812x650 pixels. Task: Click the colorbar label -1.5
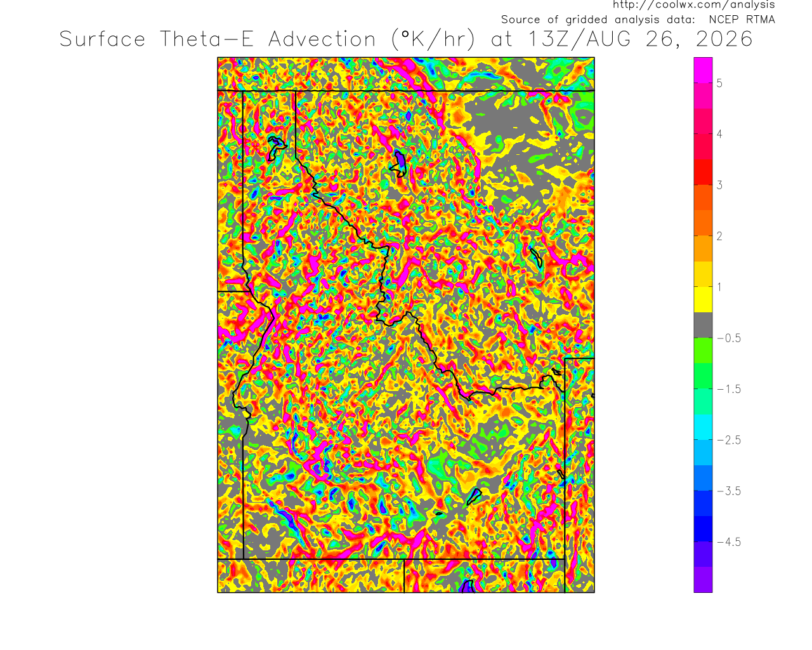pyautogui.click(x=729, y=389)
